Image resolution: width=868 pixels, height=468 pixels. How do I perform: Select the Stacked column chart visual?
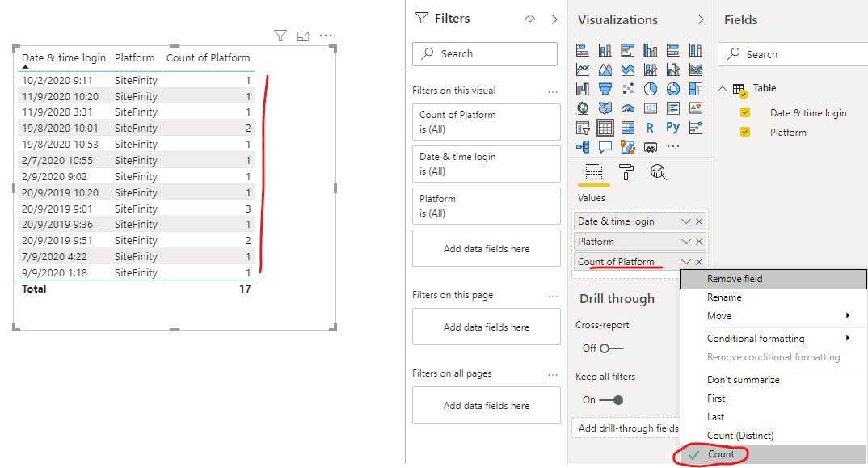click(605, 50)
